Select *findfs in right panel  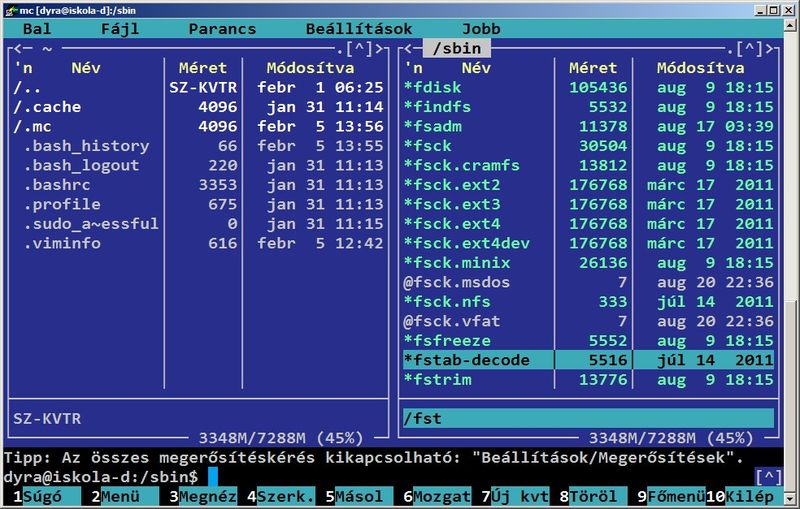(x=588, y=107)
